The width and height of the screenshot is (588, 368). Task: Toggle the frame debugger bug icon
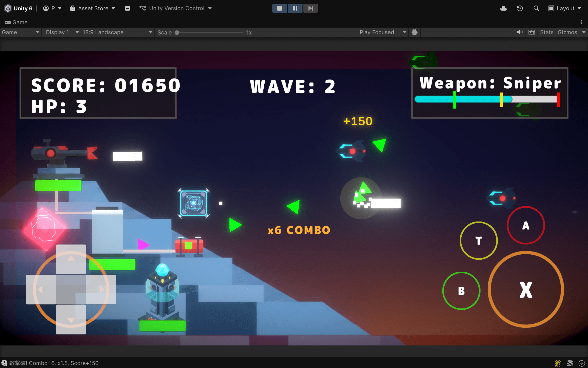click(415, 32)
